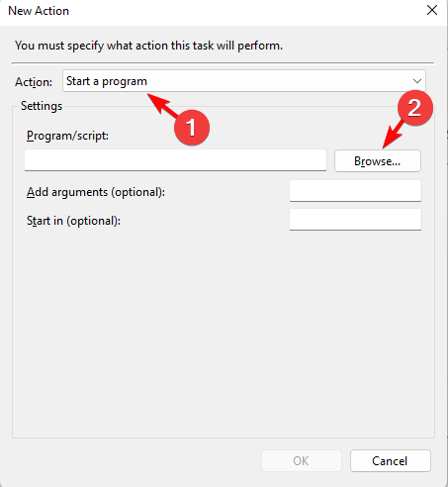448x487 pixels.
Task: Click the 'You must specify what action' message
Action: pyautogui.click(x=148, y=46)
